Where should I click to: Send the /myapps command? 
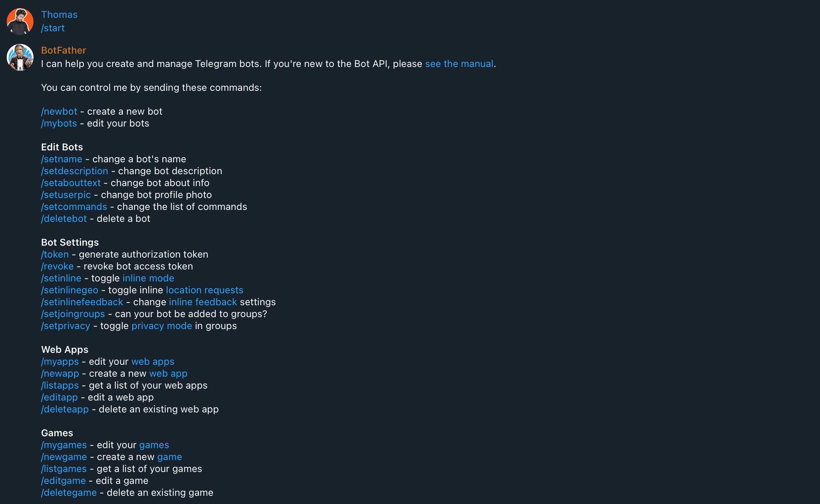(x=60, y=361)
